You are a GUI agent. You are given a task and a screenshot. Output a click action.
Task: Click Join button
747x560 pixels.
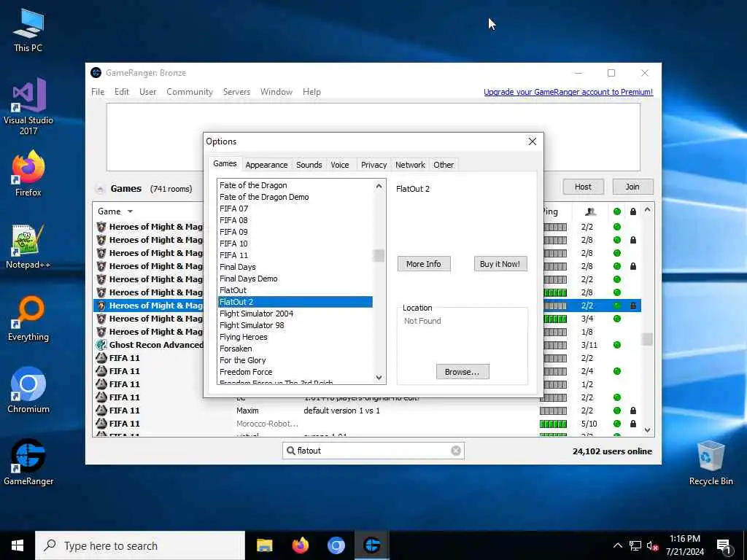632,187
